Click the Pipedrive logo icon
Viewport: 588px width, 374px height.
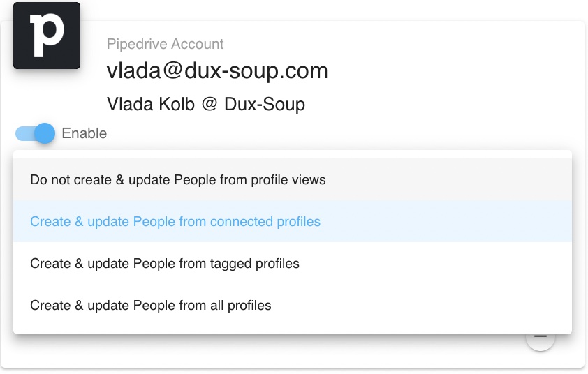[x=47, y=36]
